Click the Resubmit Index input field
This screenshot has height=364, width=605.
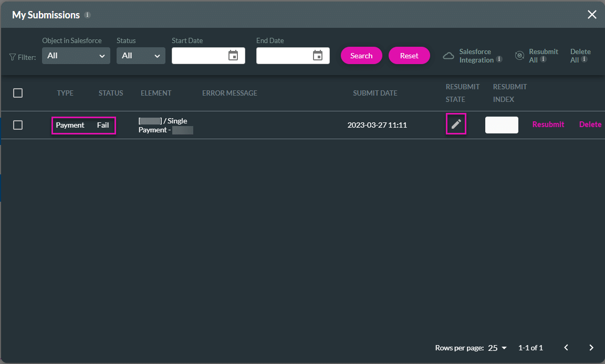point(502,125)
